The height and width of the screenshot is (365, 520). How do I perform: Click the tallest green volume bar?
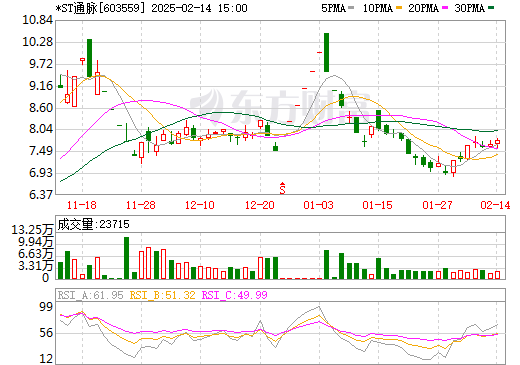coord(126,258)
